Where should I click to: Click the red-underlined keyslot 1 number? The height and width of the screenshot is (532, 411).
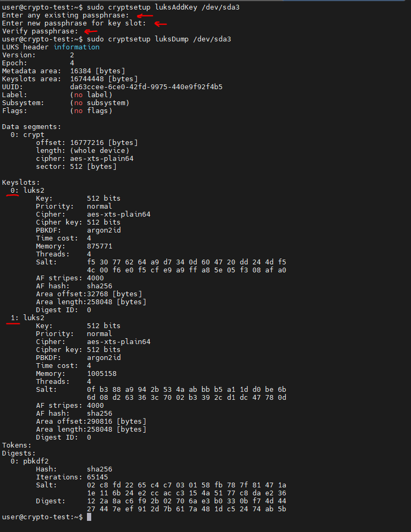[14, 318]
